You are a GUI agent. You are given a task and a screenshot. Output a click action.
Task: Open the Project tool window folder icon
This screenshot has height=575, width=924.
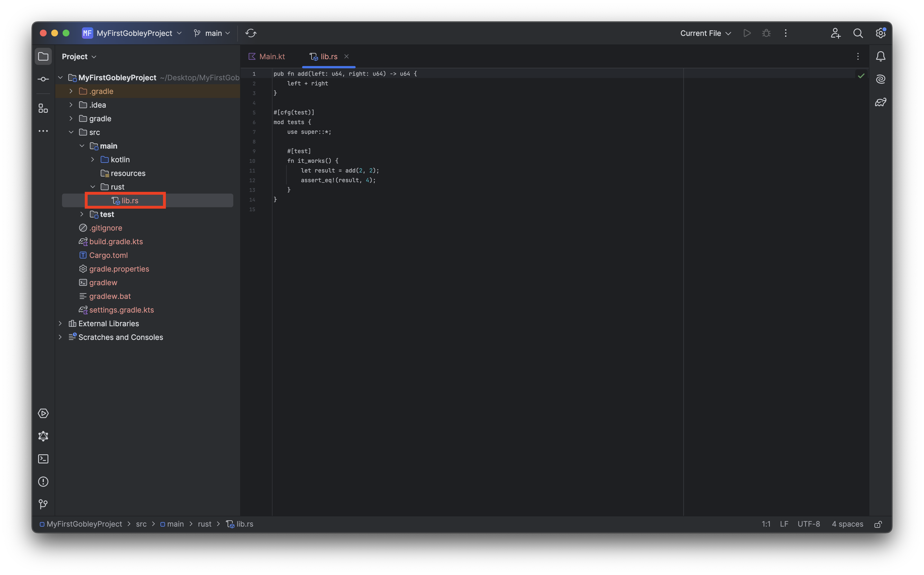(43, 56)
